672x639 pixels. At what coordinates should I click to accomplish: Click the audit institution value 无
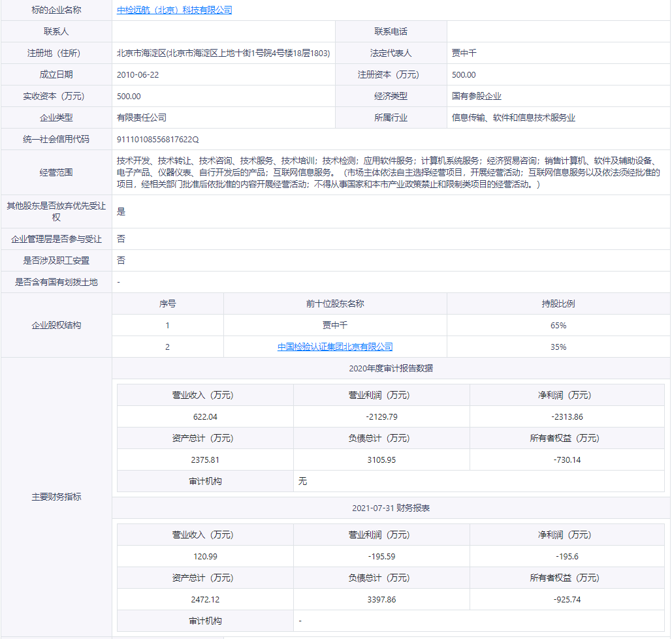pos(302,481)
